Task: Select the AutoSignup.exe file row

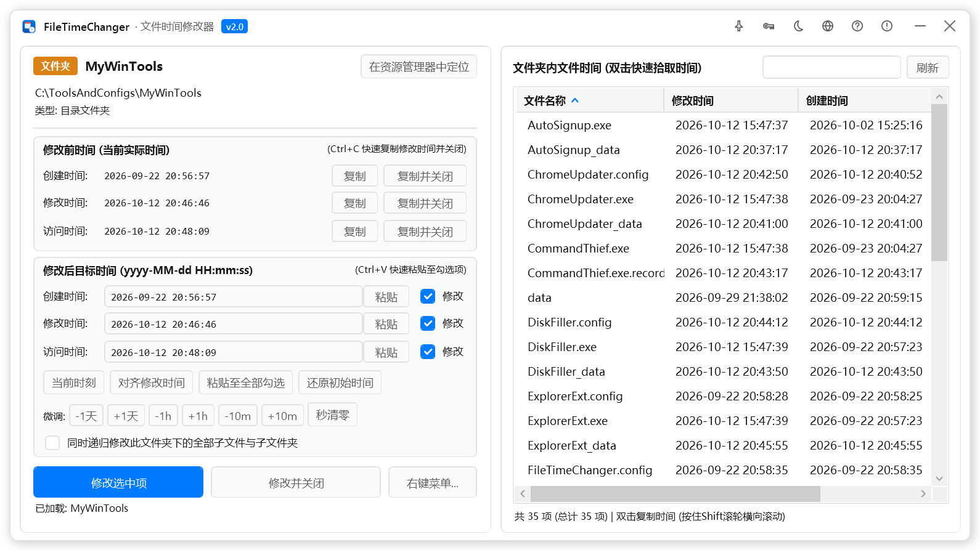Action: [x=724, y=125]
